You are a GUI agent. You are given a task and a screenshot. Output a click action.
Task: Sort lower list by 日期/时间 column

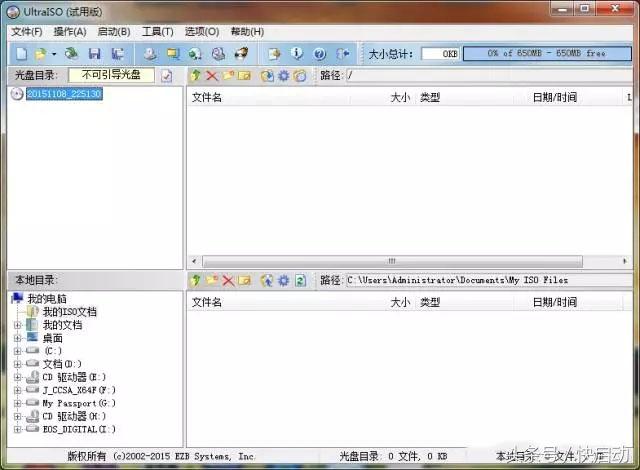[x=568, y=302]
